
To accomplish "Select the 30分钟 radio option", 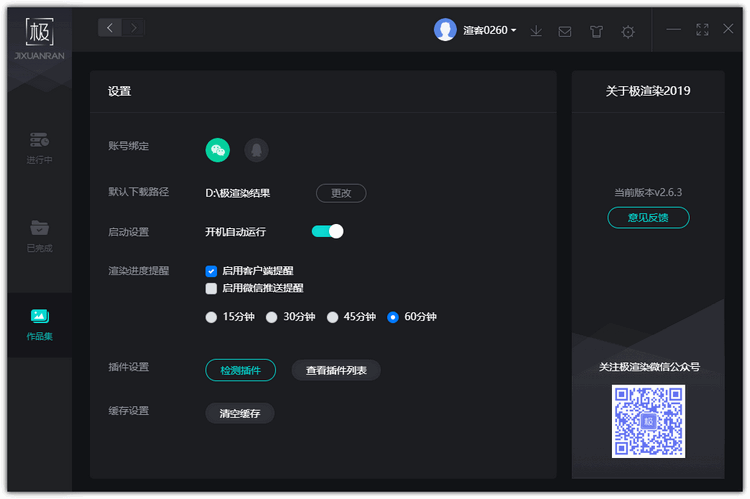I will 271,317.
